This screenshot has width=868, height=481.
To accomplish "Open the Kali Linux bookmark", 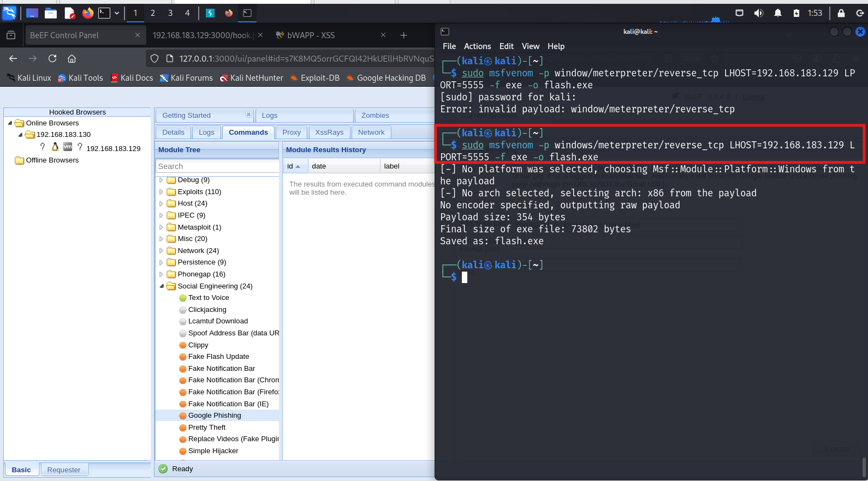I will (x=29, y=78).
